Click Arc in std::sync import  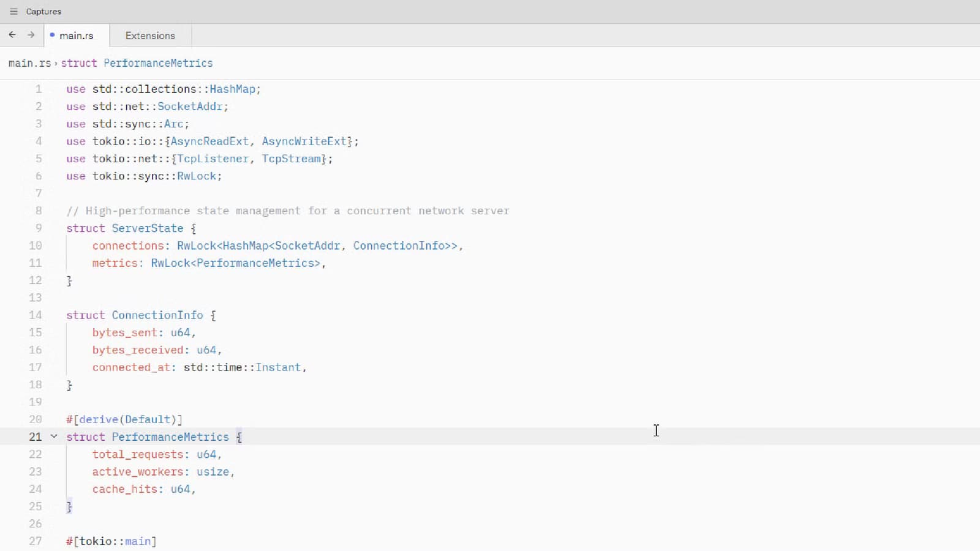(x=173, y=124)
